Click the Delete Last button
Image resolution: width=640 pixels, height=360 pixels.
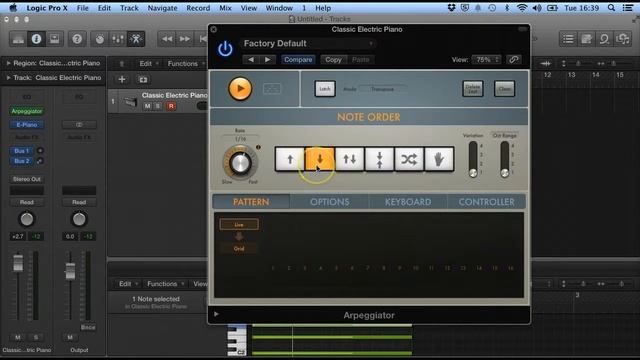tap(473, 89)
